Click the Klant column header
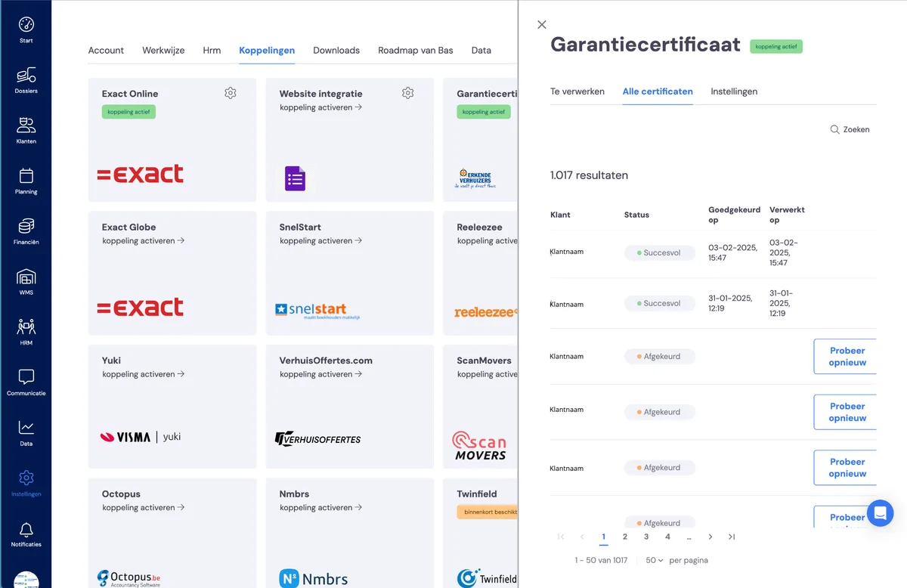Viewport: 907px width, 588px height. tap(560, 215)
